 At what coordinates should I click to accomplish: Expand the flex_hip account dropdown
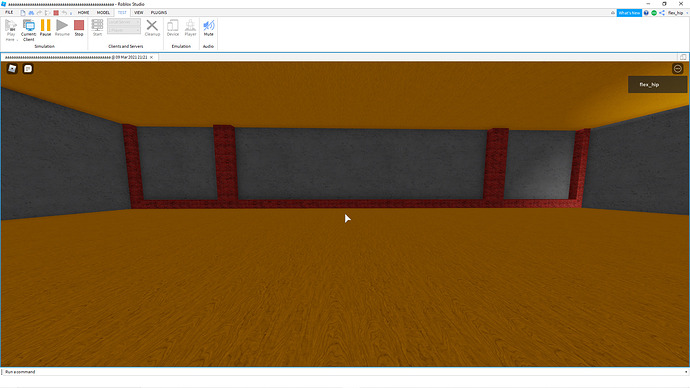point(678,13)
